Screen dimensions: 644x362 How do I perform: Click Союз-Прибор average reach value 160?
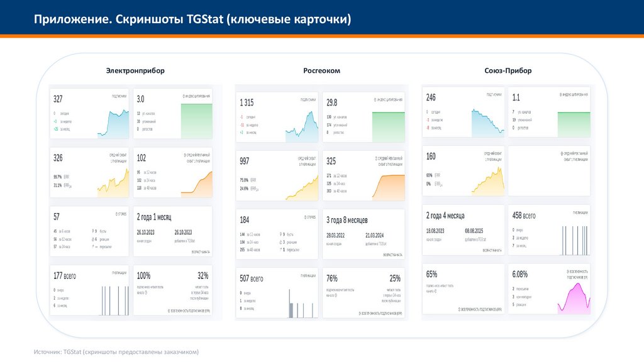pos(431,156)
